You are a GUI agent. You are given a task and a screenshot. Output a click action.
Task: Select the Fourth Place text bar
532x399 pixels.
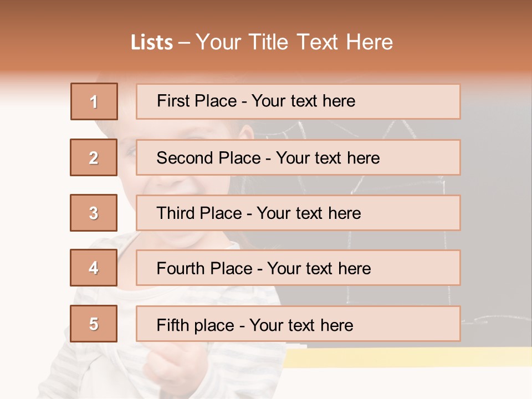[298, 268]
